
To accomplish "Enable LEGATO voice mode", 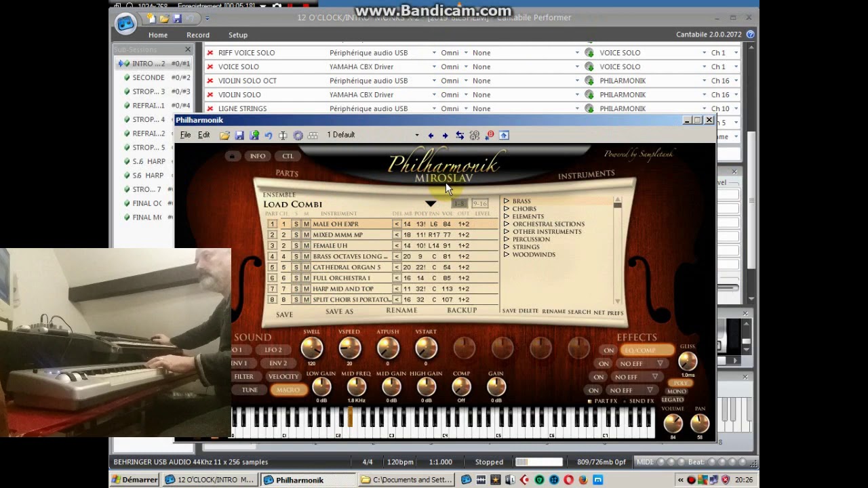I will [x=673, y=399].
